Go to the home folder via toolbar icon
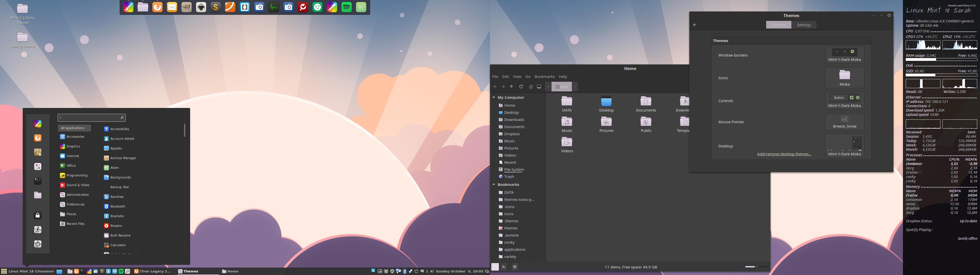980x275 pixels. pyautogui.click(x=531, y=87)
